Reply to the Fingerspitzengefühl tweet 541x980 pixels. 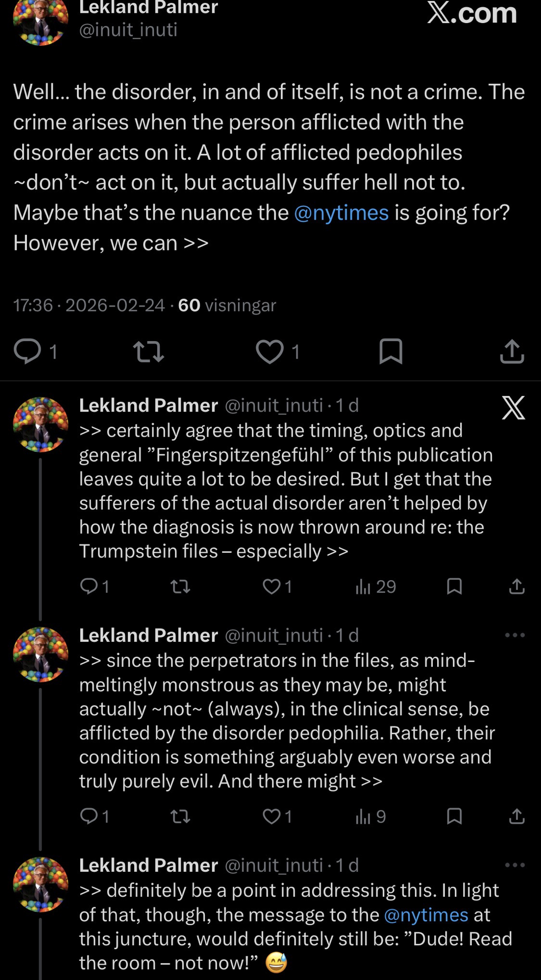(x=89, y=586)
